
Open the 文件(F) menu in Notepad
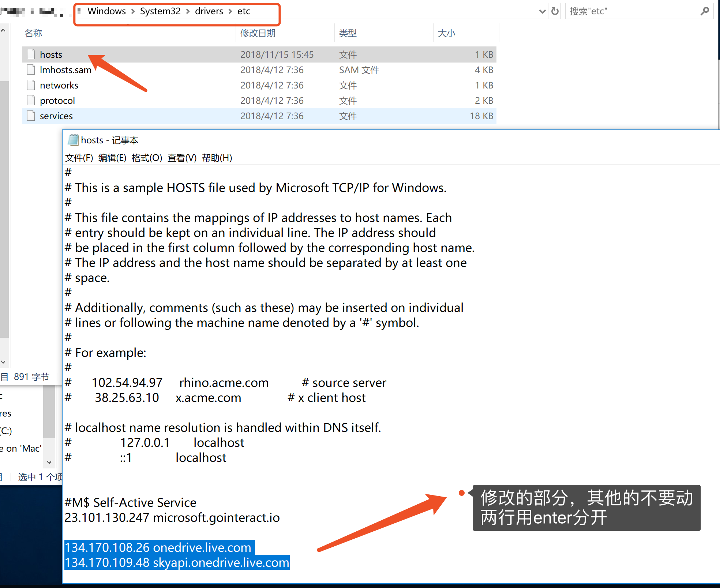click(x=79, y=158)
